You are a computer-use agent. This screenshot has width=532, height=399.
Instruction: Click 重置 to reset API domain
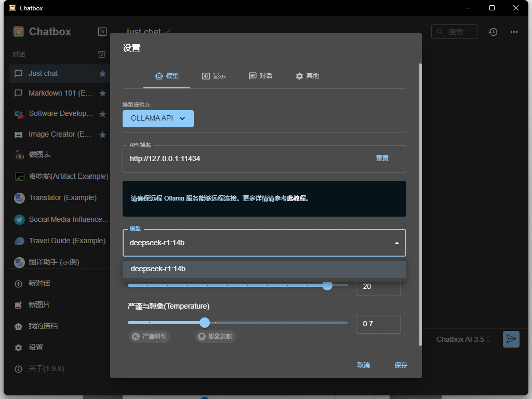(382, 158)
